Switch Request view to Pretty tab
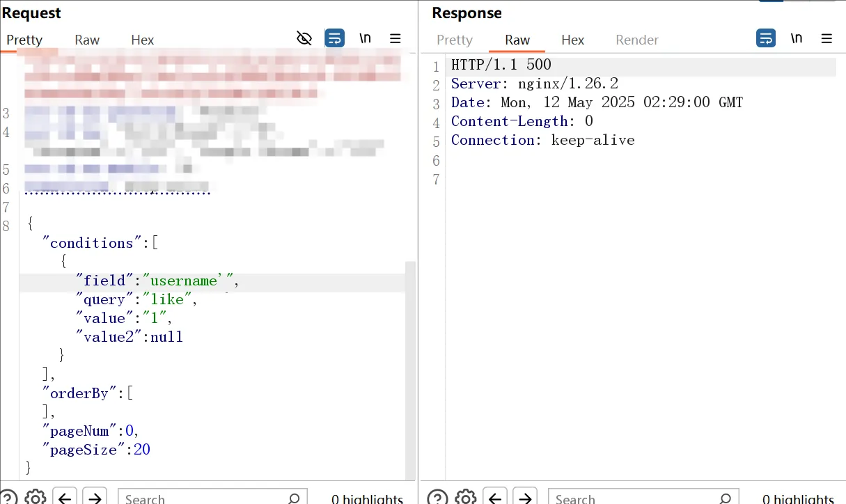This screenshot has height=504, width=846. (24, 40)
